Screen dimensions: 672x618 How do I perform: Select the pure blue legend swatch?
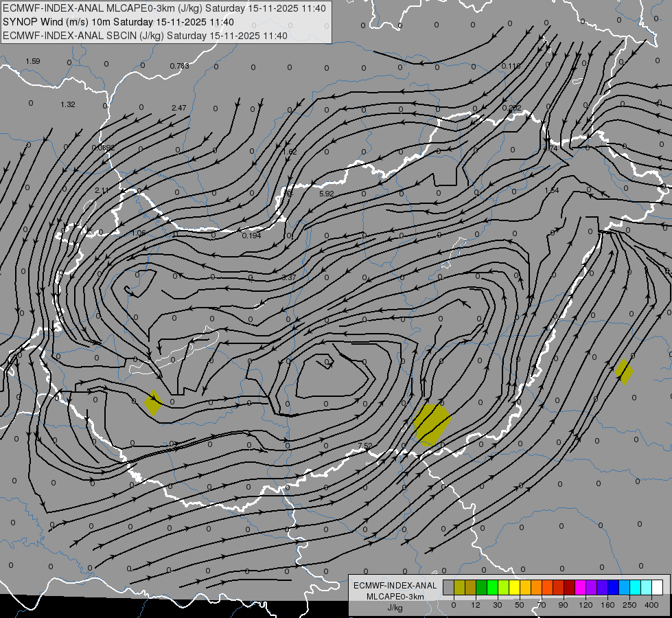[x=614, y=587]
